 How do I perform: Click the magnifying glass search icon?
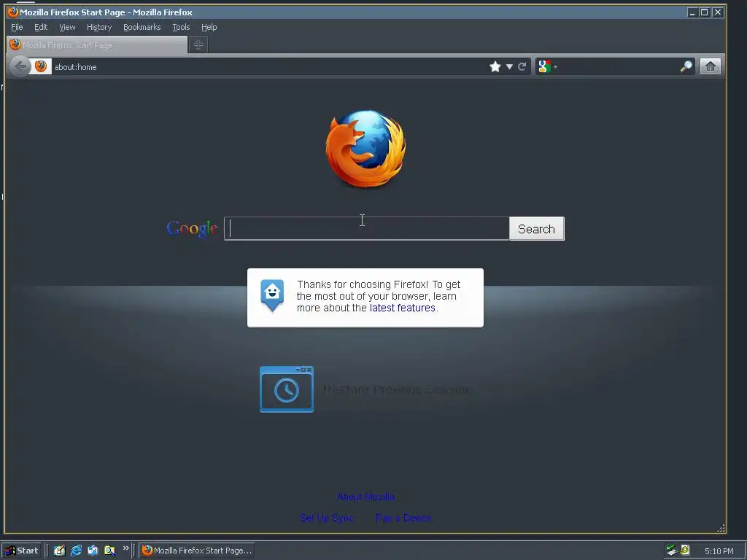pos(686,66)
